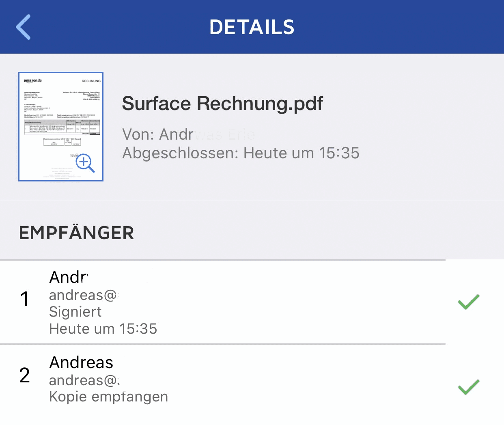
Task: Tap the "Abgeschlossen: Heute um 15:35" line
Action: 241,153
